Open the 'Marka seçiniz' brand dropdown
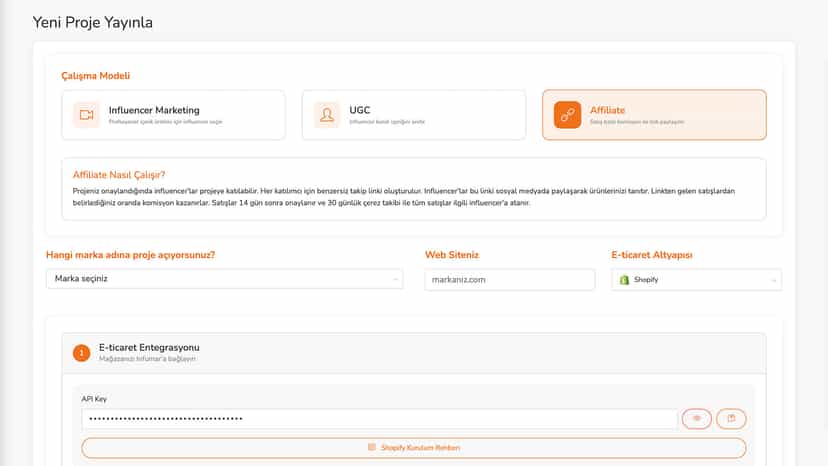The height and width of the screenshot is (466, 828). (224, 279)
